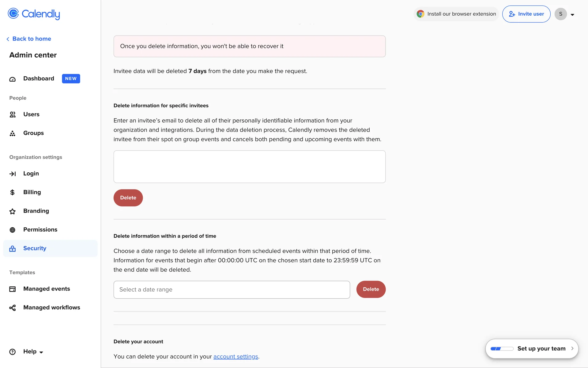Expand the Set up your team panel

[x=572, y=348]
